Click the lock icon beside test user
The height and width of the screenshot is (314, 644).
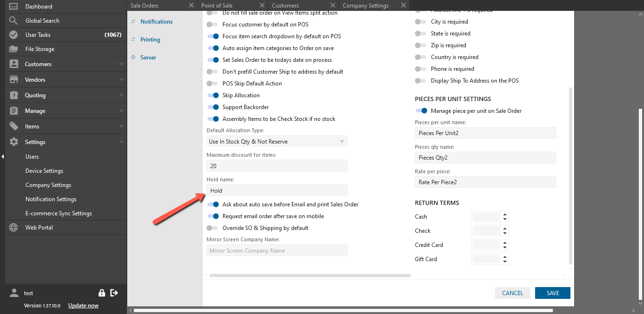102,293
